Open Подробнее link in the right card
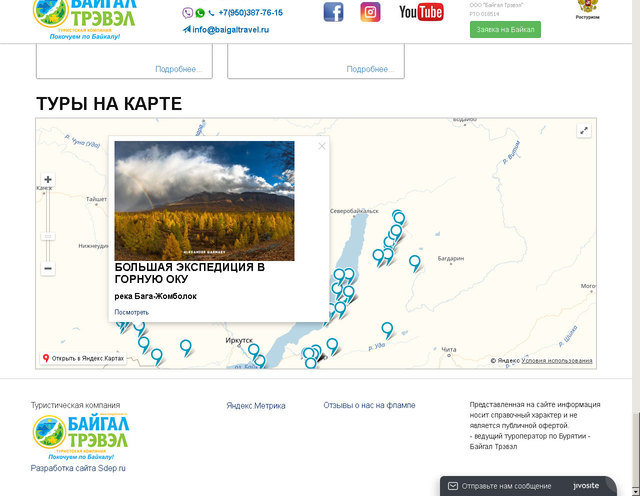Viewport: 640px width, 496px height. (x=369, y=69)
